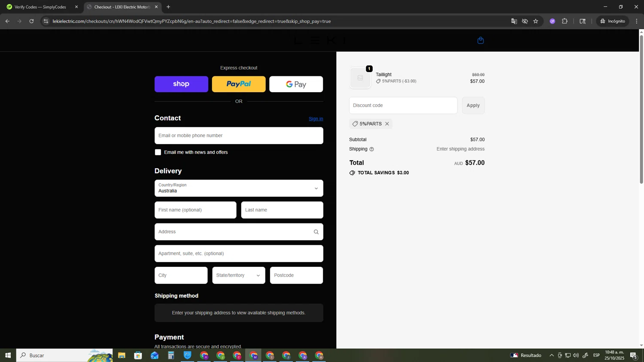View site information icon in address bar
Viewport: 644px width, 362px height.
coord(46,21)
